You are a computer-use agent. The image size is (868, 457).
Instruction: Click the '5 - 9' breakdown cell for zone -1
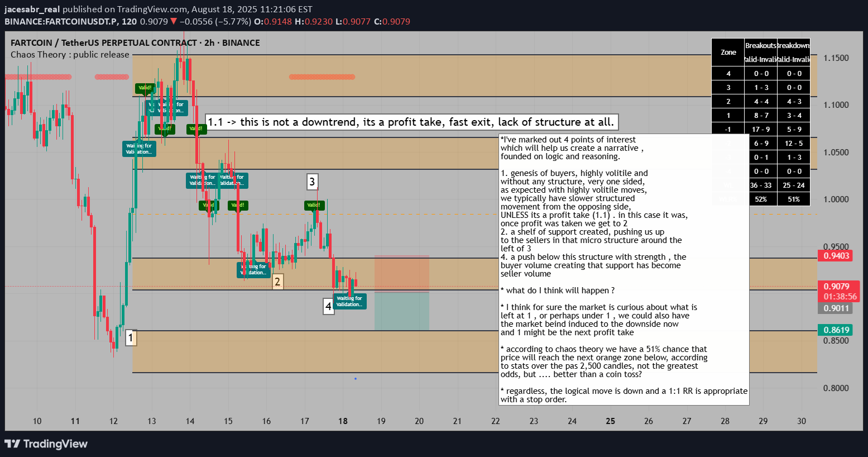[794, 129]
